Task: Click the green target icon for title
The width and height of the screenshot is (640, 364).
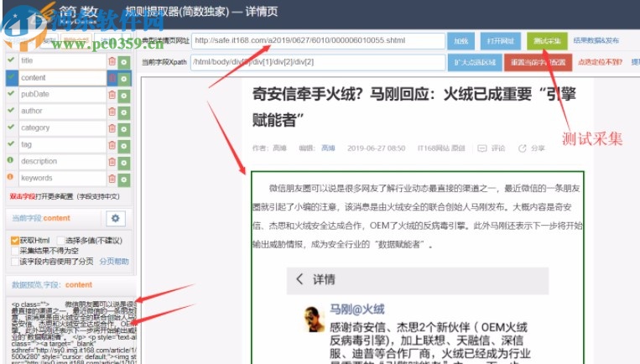Action: [x=123, y=62]
